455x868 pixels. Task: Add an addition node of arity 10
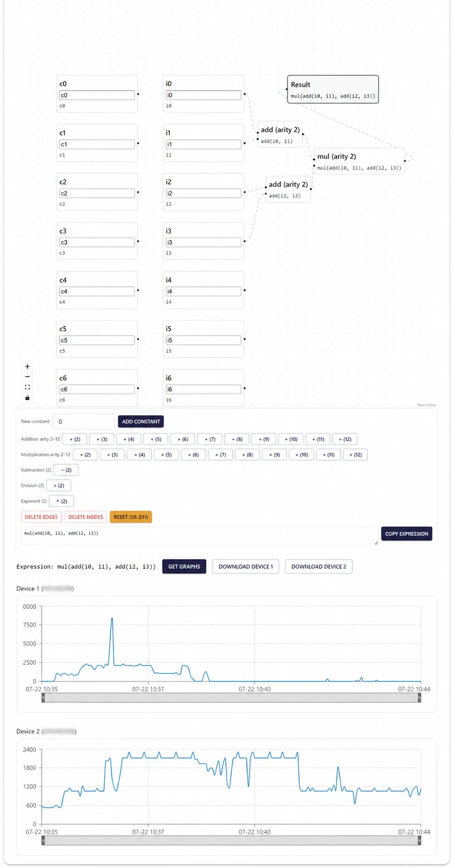click(291, 439)
